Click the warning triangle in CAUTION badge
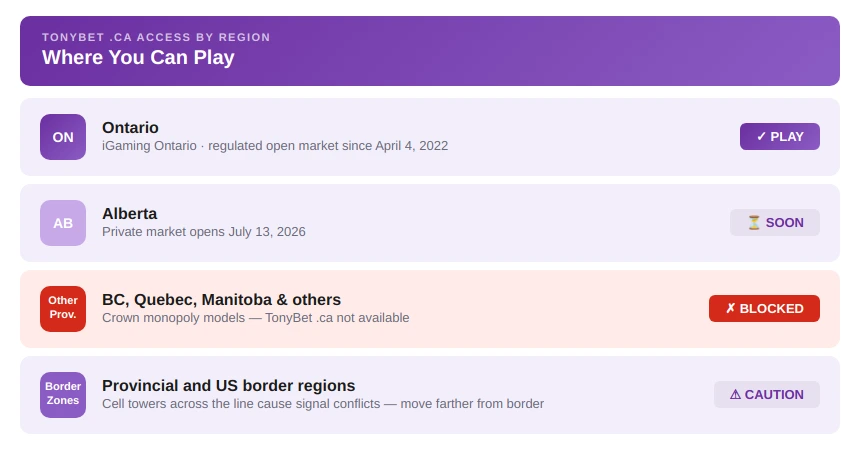Screen dimensions: 860x450 pos(735,395)
